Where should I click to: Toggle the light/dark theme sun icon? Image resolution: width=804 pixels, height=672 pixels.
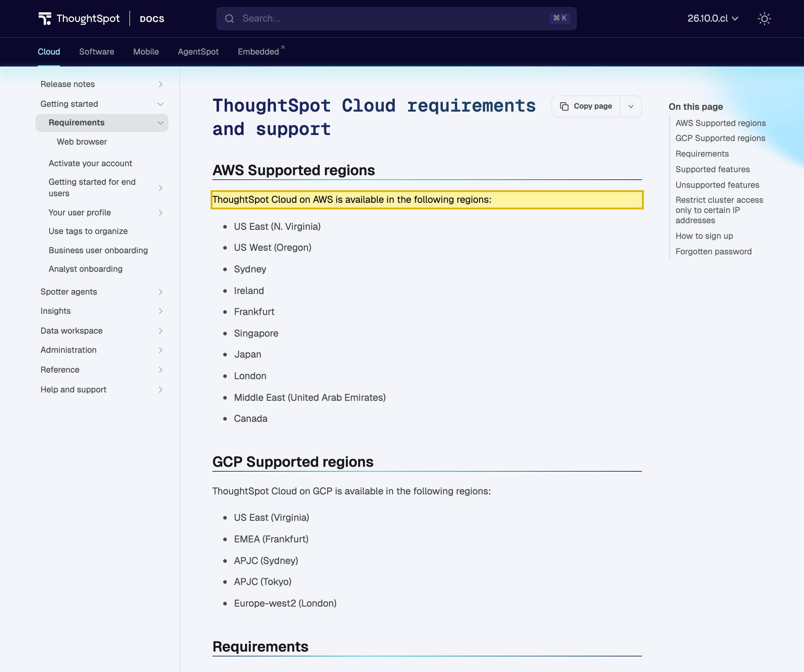point(764,18)
